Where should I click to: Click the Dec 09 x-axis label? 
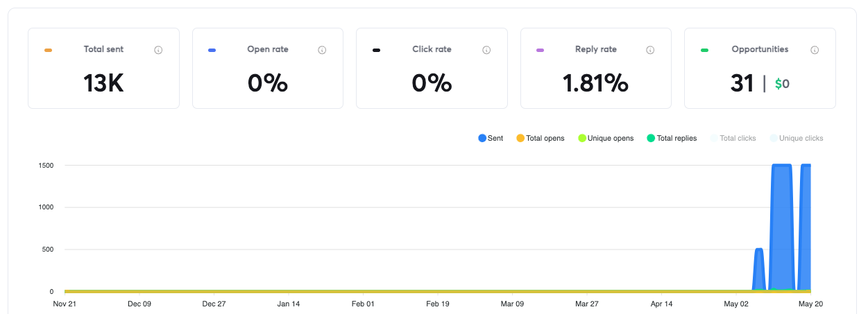(139, 304)
